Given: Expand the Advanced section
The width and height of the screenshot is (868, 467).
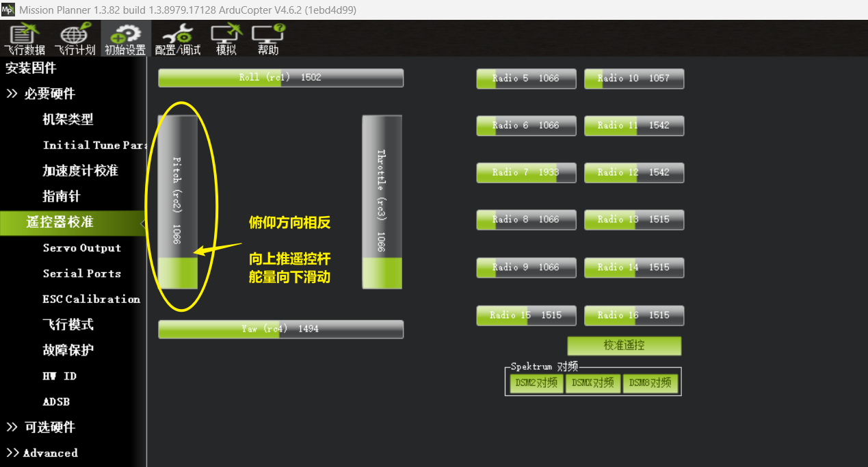Looking at the screenshot, I should tap(42, 453).
